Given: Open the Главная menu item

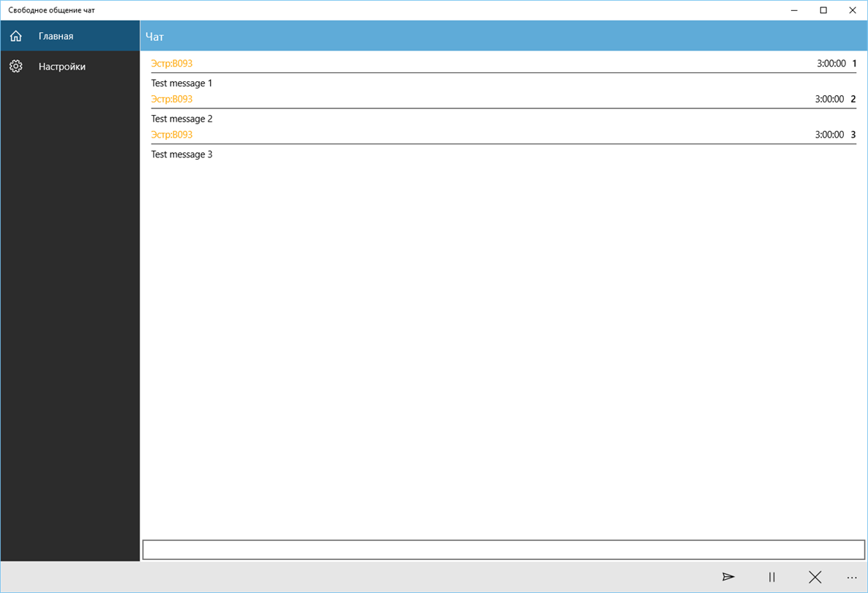Looking at the screenshot, I should point(70,36).
